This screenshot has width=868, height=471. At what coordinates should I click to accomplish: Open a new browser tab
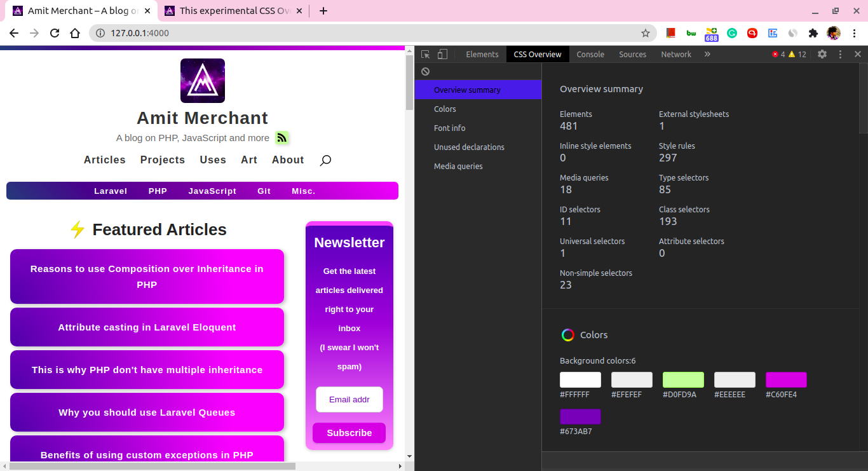[x=323, y=11]
